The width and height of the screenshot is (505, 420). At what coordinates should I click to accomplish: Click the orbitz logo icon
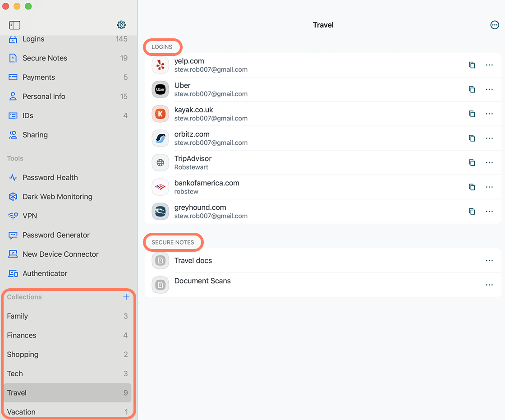(x=160, y=138)
